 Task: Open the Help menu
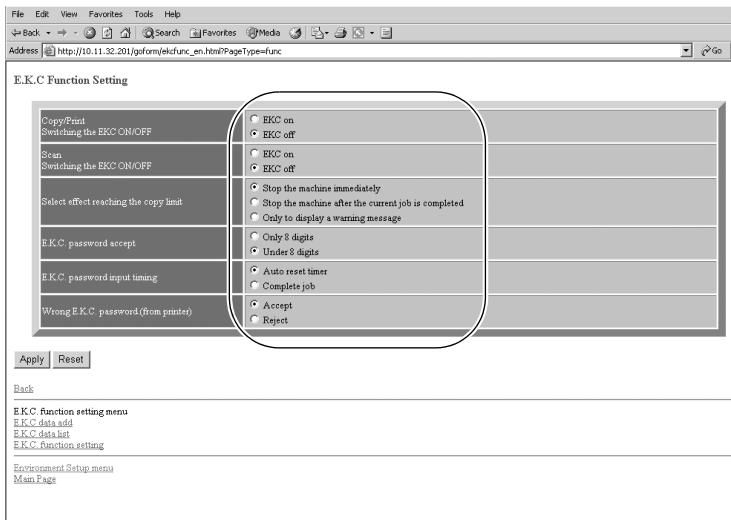click(172, 14)
